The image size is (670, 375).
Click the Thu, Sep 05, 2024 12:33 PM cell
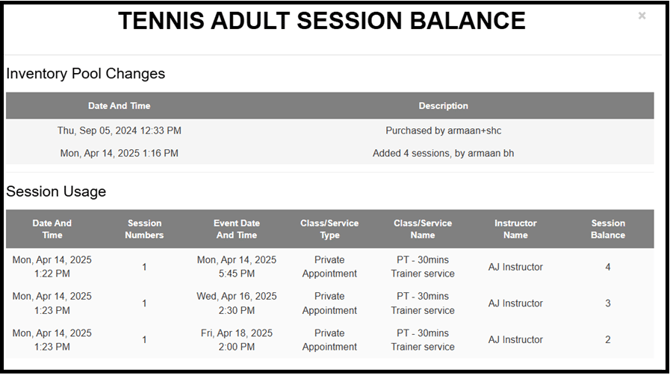pyautogui.click(x=119, y=131)
